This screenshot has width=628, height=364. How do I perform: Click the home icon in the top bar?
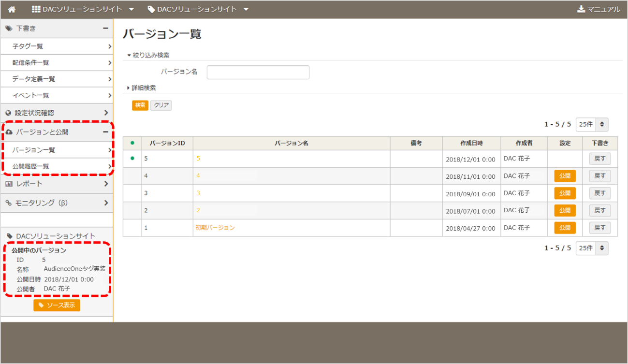11,9
